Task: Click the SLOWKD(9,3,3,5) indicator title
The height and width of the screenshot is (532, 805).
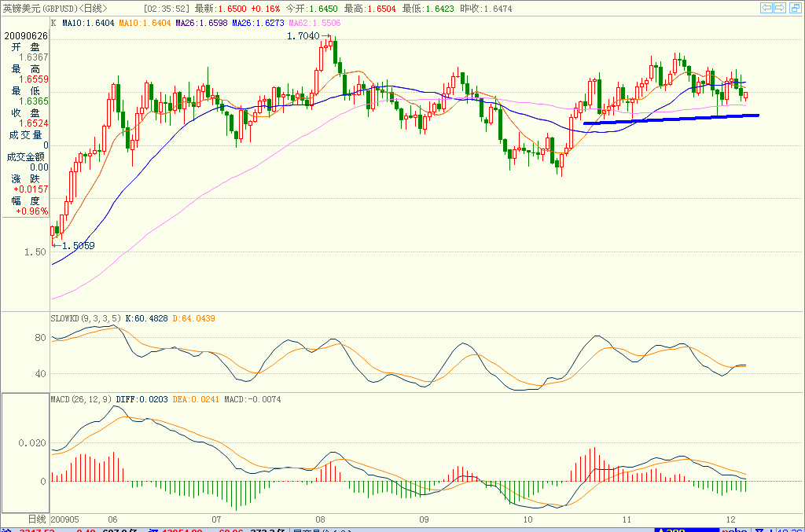Action: click(86, 318)
